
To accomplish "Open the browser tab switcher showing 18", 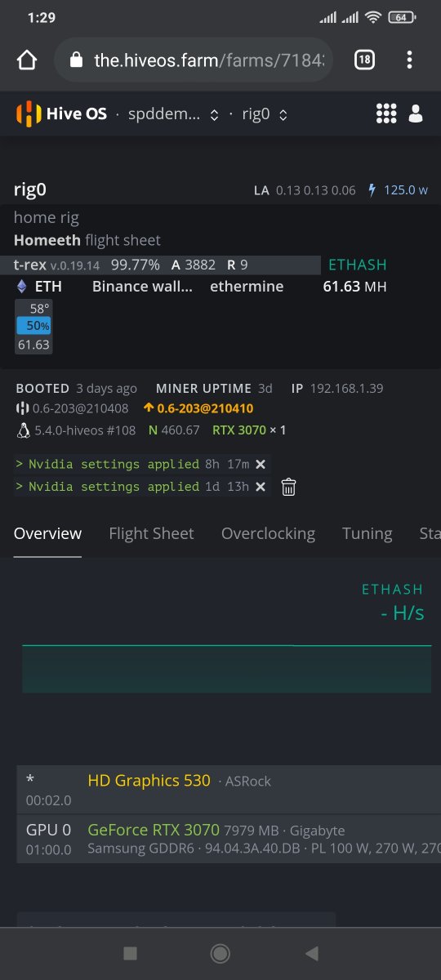I will [364, 60].
